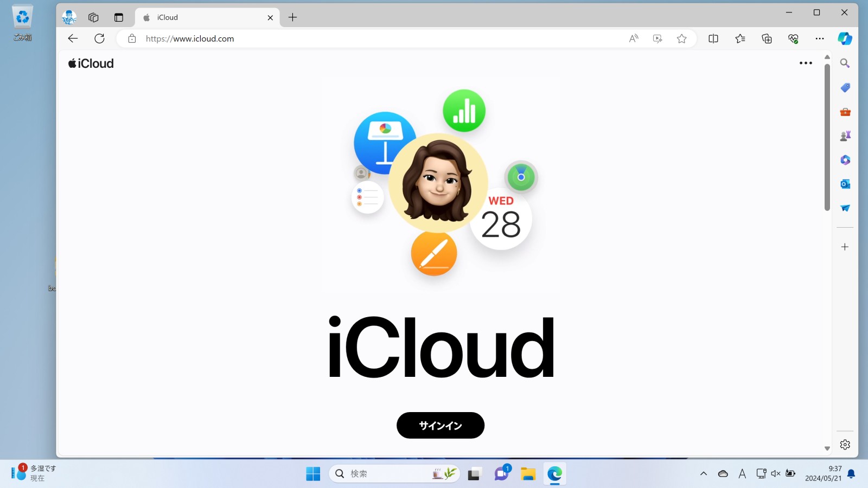Screen dimensions: 868x488
Task: Click the Apple iCloud logo link
Action: (91, 63)
